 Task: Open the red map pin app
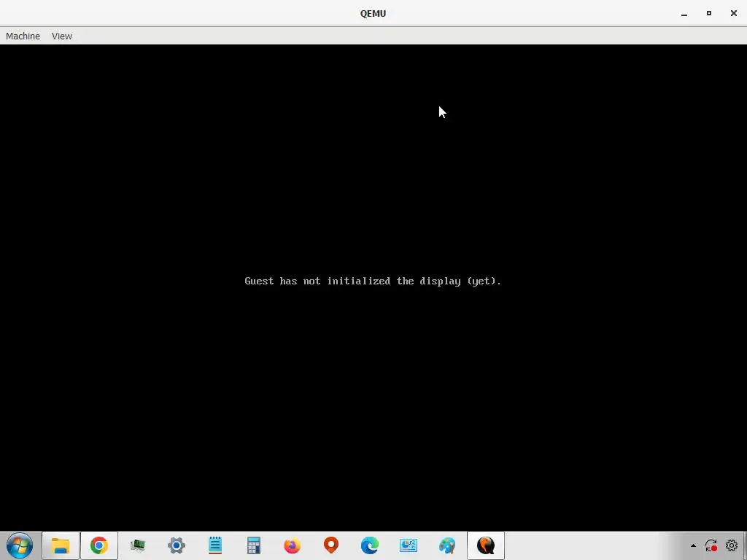[331, 545]
